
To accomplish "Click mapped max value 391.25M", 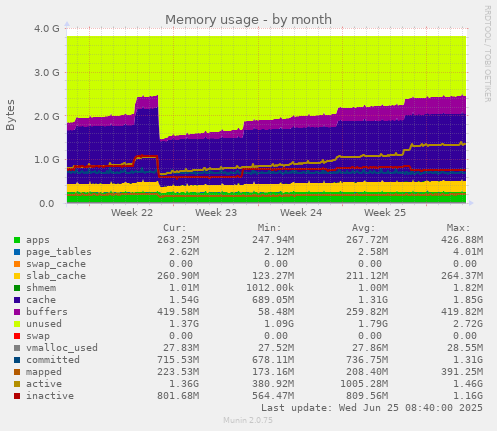I will point(462,372).
